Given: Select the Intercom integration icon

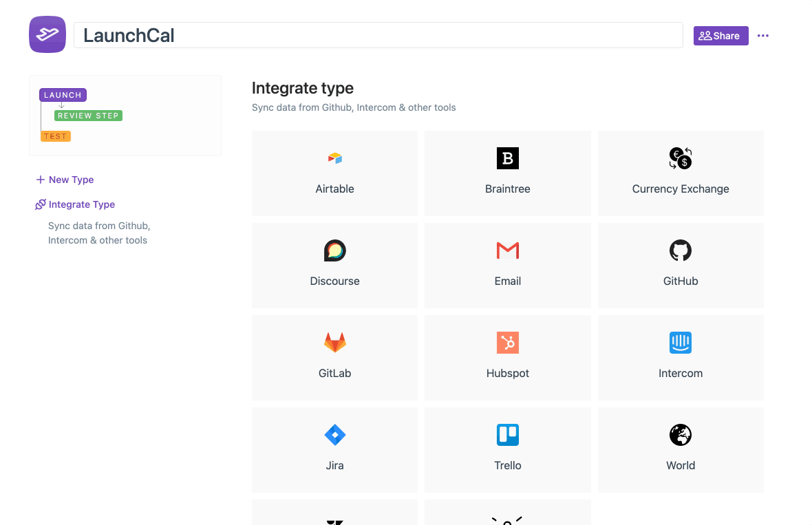Looking at the screenshot, I should 681,343.
